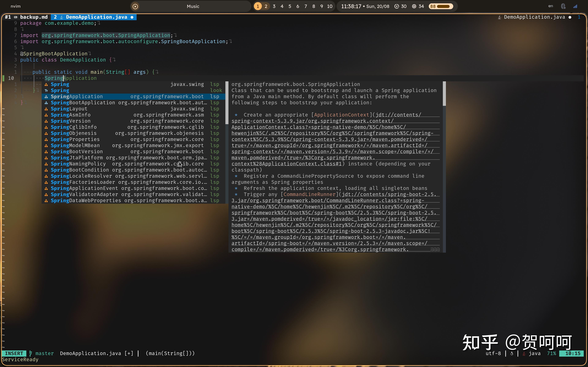This screenshot has width=588, height=367.
Task: Click the music playback icon in the top bar
Action: (135, 6)
